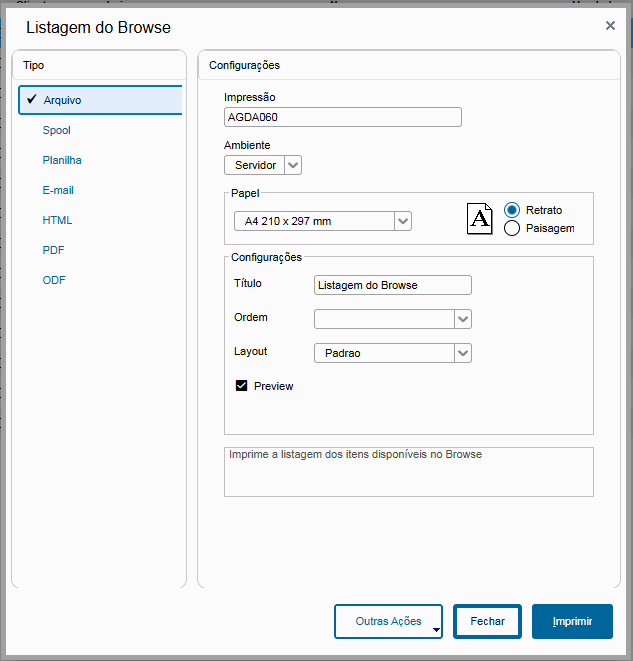Select HTML output type

pos(57,220)
